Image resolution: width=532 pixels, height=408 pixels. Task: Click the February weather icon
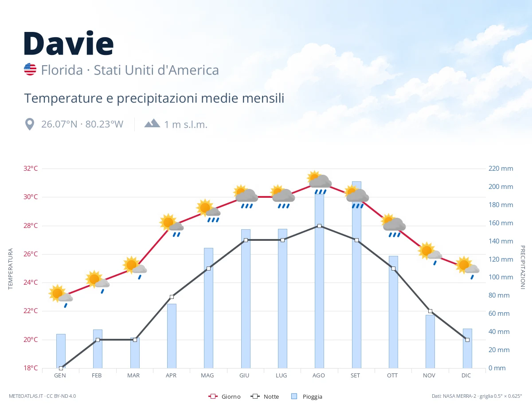(x=98, y=281)
